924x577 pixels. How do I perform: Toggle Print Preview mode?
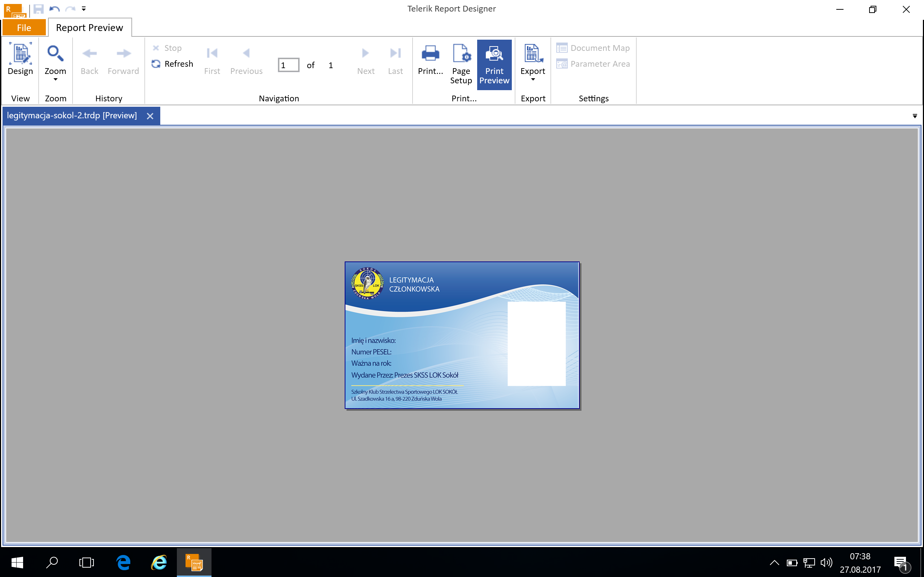click(x=494, y=64)
